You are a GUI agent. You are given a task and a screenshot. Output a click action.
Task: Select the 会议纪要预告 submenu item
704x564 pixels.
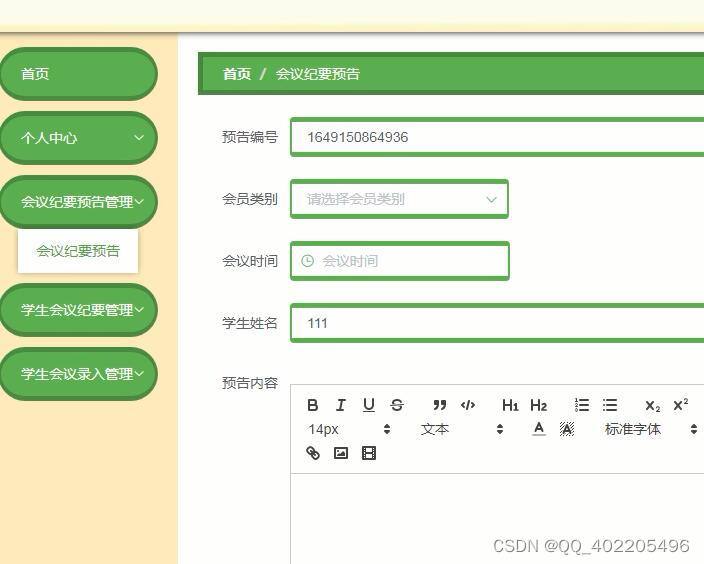coord(78,251)
